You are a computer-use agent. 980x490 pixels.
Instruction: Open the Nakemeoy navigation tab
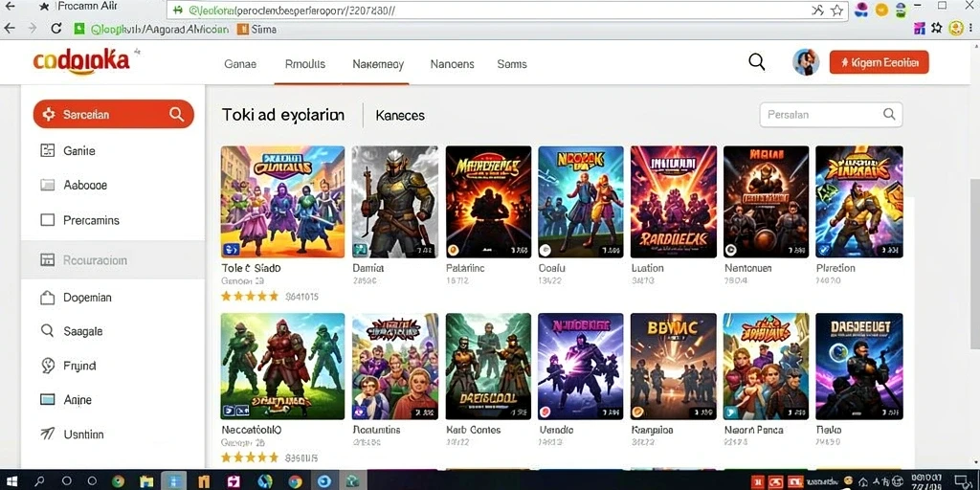pos(378,64)
